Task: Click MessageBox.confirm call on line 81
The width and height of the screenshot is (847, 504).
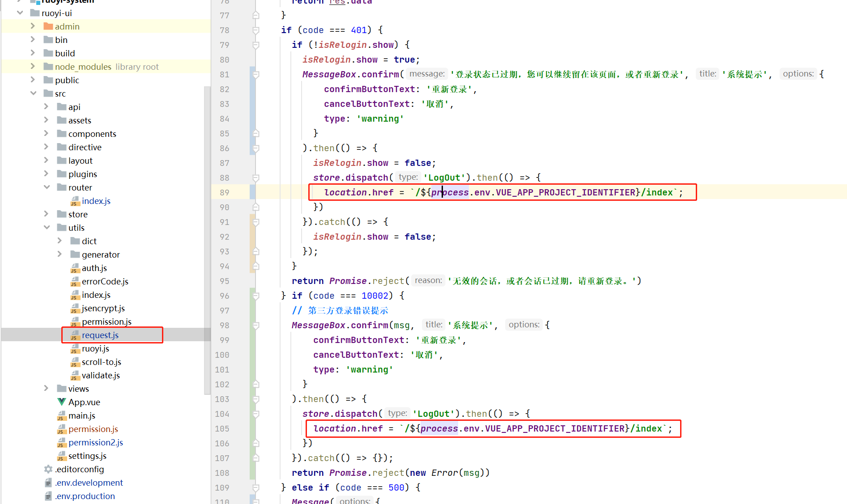Action: click(x=350, y=74)
